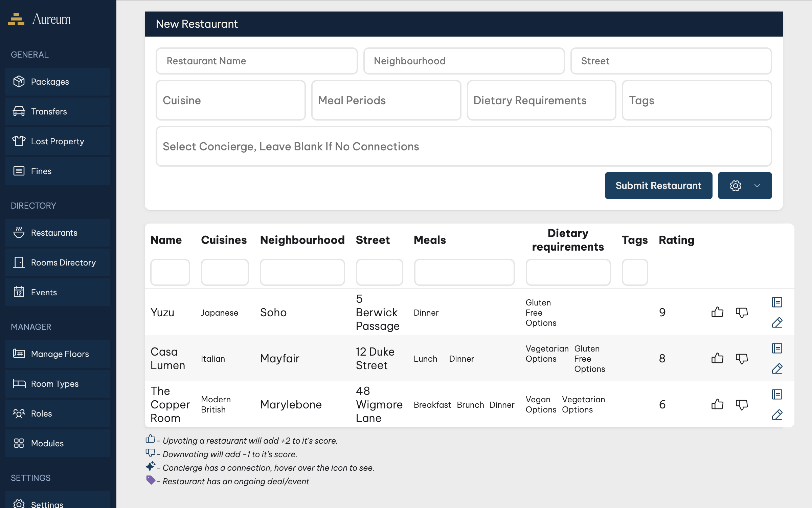Click the Lunch meal tag for Casa Lumen
The width and height of the screenshot is (812, 508).
coord(425,359)
